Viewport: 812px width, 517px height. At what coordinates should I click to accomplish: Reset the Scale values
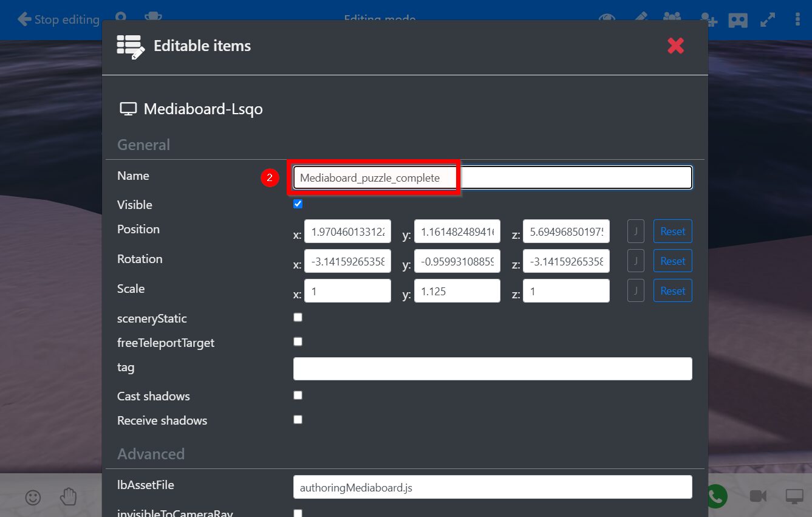pyautogui.click(x=672, y=291)
